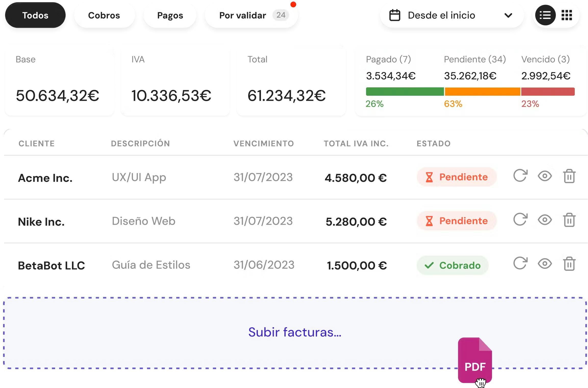Click the calendar icon in date filter
Viewport: 588px width, 388px height.
(395, 15)
